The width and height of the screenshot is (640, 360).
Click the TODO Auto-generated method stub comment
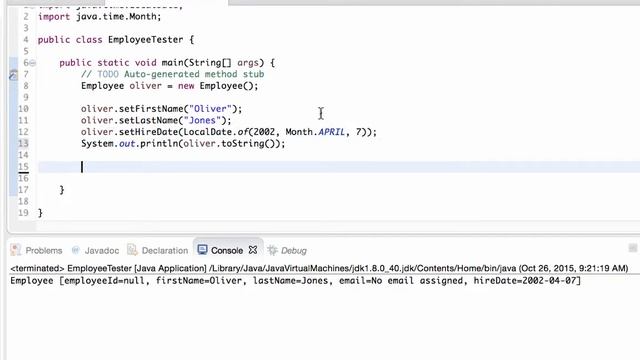tap(173, 74)
